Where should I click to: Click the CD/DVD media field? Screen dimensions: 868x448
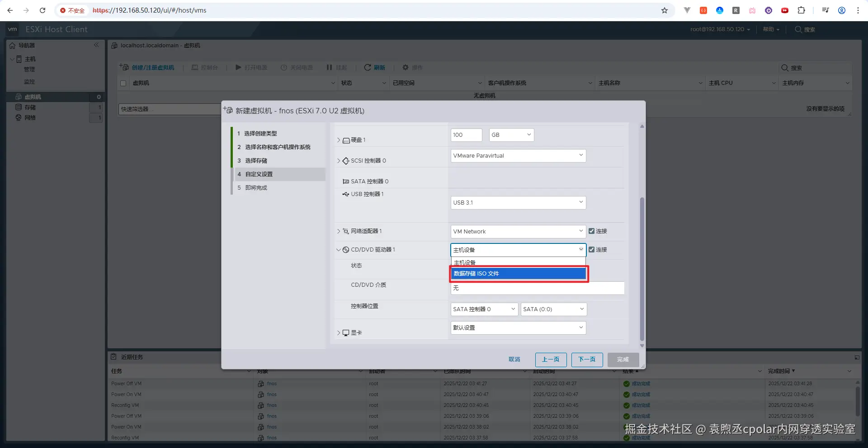[538, 288]
